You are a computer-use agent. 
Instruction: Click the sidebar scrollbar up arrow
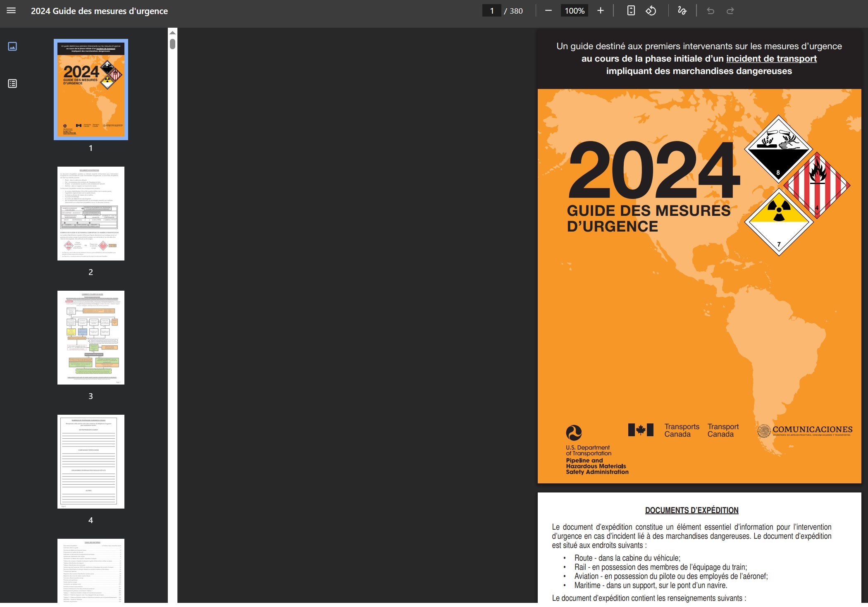click(173, 33)
